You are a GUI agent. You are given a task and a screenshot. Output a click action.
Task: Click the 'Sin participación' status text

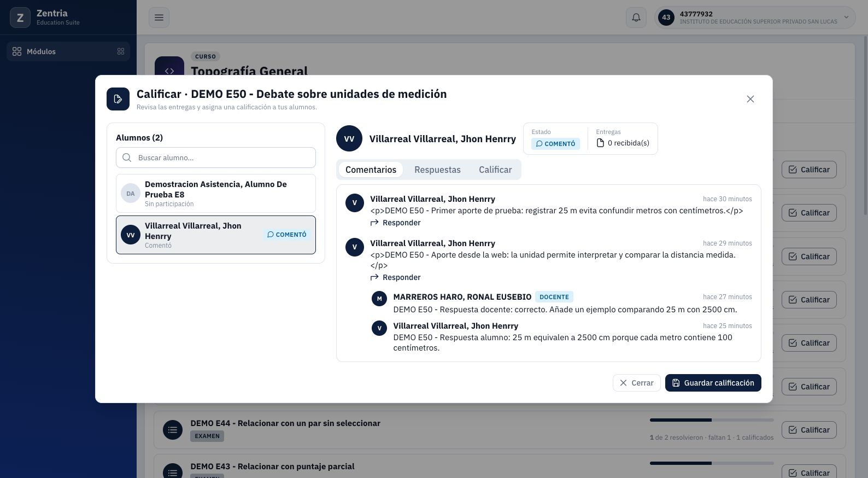coord(169,204)
